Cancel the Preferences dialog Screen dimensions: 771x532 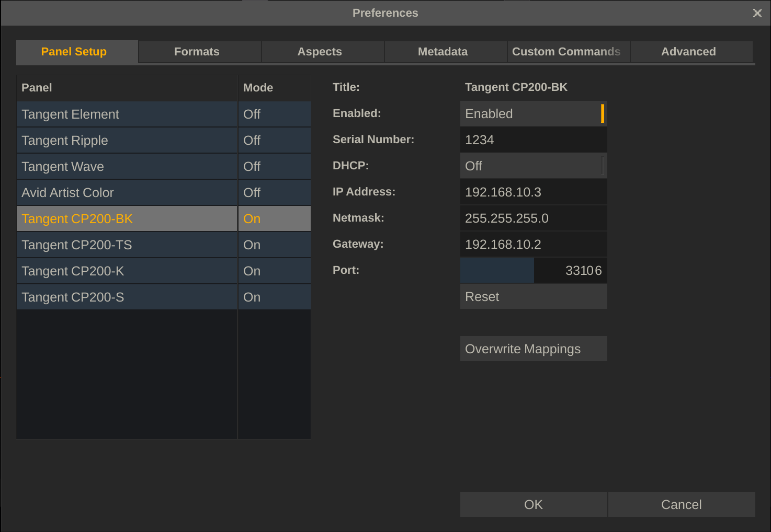(682, 504)
